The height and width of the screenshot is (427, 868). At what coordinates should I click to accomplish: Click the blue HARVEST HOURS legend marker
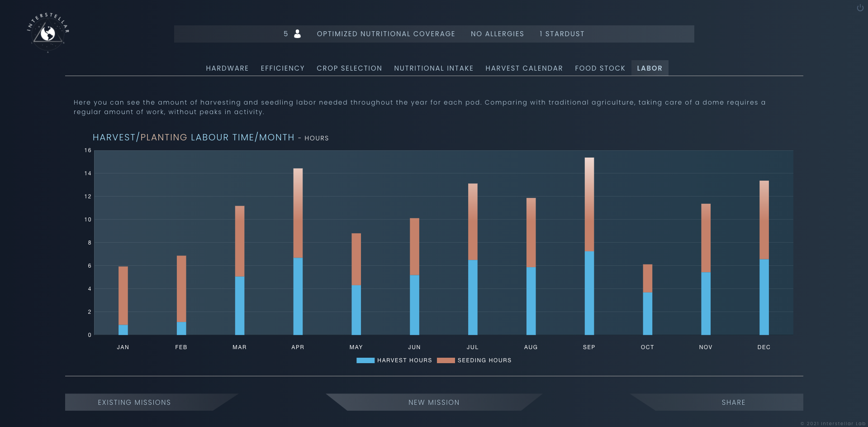[365, 360]
